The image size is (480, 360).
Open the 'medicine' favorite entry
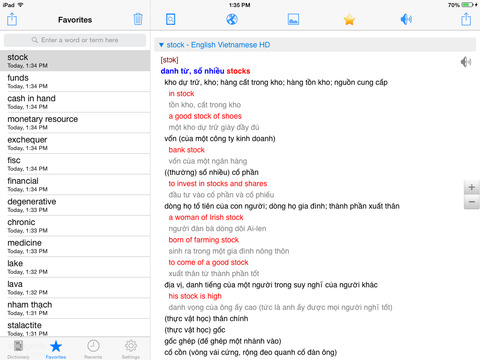click(x=75, y=247)
